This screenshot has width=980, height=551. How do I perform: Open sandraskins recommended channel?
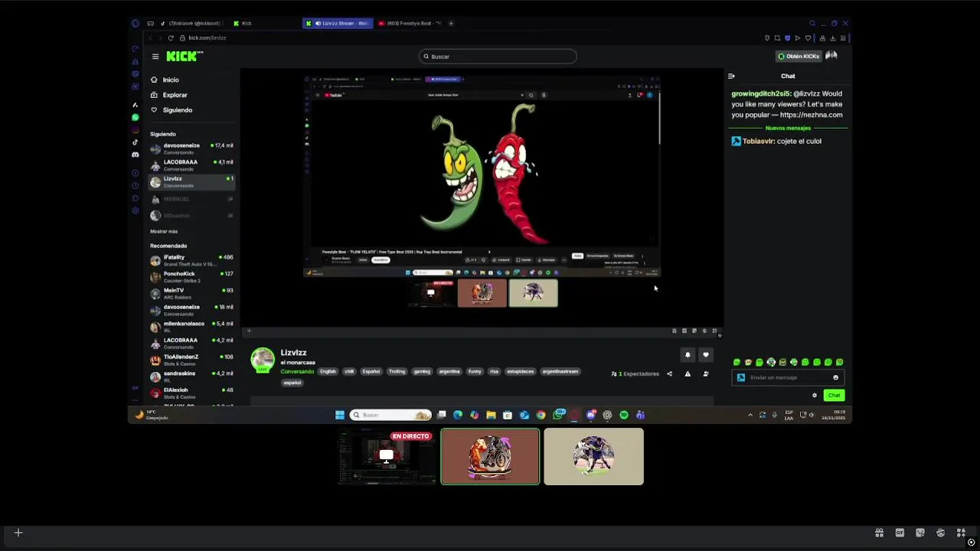tap(191, 377)
